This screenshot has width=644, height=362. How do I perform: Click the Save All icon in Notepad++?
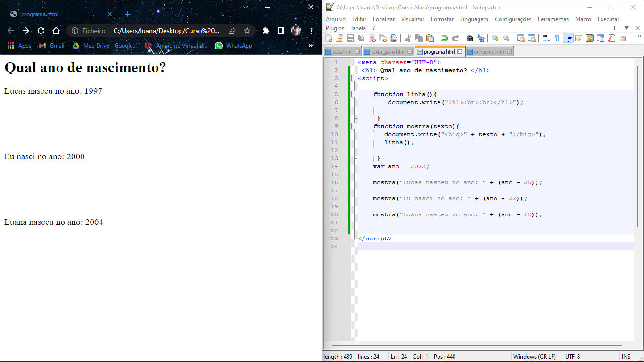coord(361,38)
